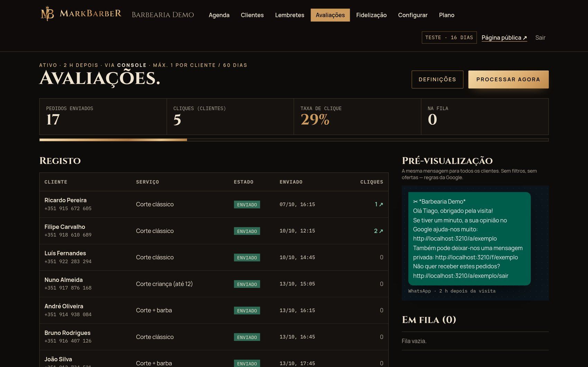
Task: Open the Definições button
Action: point(437,79)
